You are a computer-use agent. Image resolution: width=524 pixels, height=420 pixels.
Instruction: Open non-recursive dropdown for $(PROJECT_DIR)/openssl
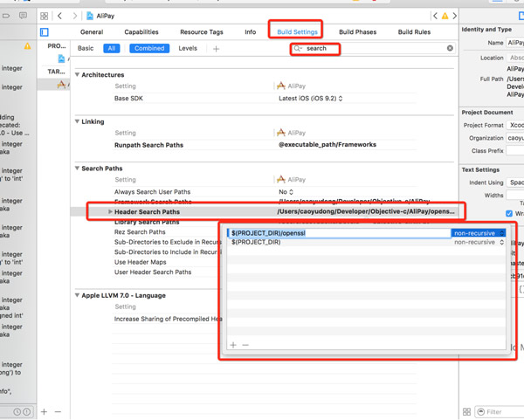(478, 233)
